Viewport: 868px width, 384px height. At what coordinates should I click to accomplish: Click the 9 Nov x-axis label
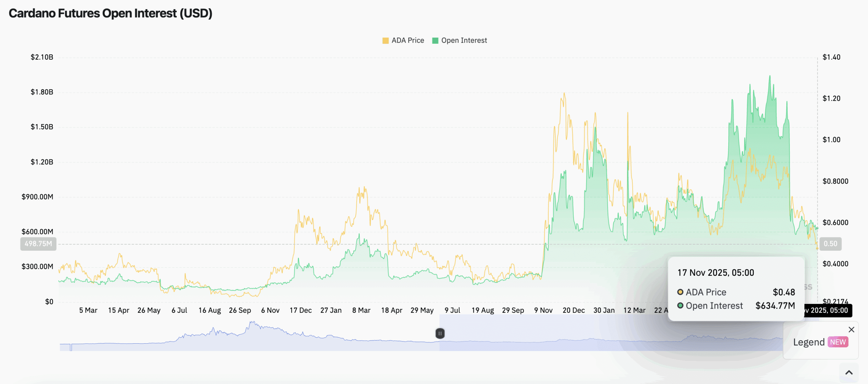pos(543,310)
